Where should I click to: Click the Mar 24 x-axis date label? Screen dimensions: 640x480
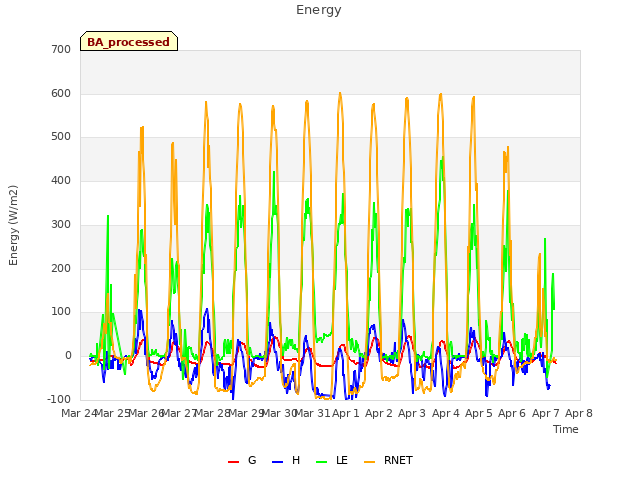click(x=79, y=413)
